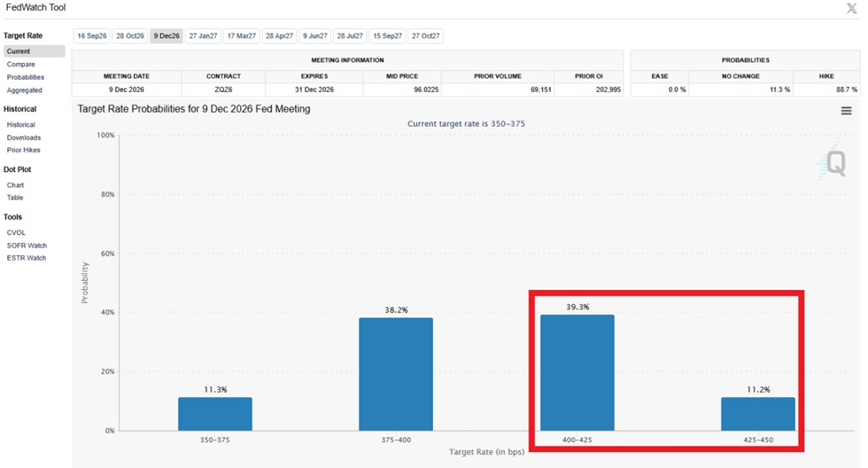
Task: Click the 'Target Rate (in bps)' axis title
Action: pos(486,452)
